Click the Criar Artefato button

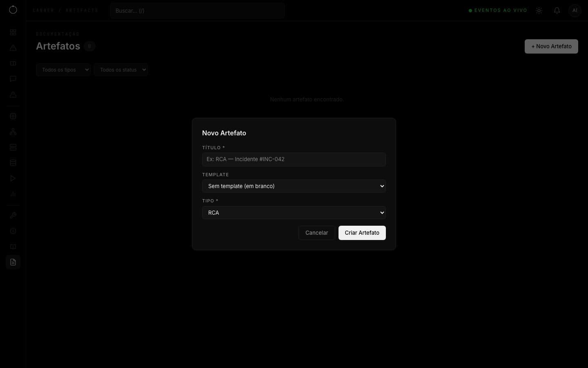(x=362, y=233)
